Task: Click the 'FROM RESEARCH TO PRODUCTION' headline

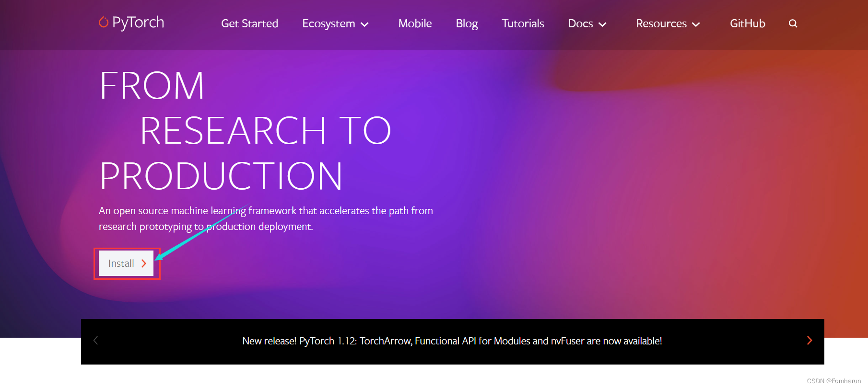Action: click(x=245, y=131)
